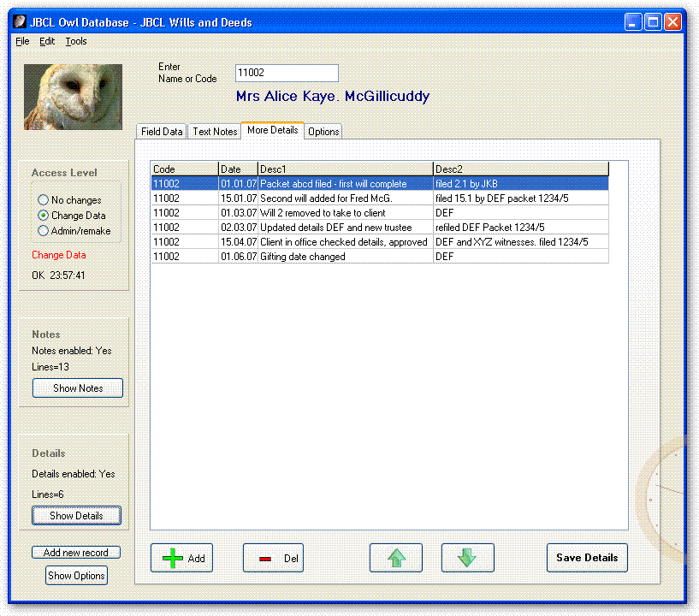This screenshot has height=616, width=699.
Task: Move selected record down with green arrow
Action: click(467, 558)
